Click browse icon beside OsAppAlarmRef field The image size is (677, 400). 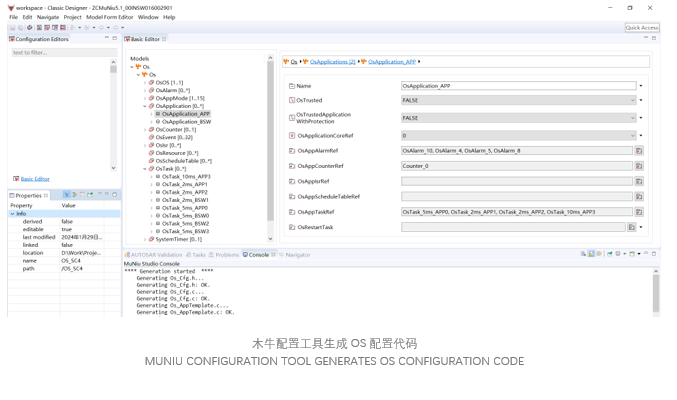coord(639,151)
